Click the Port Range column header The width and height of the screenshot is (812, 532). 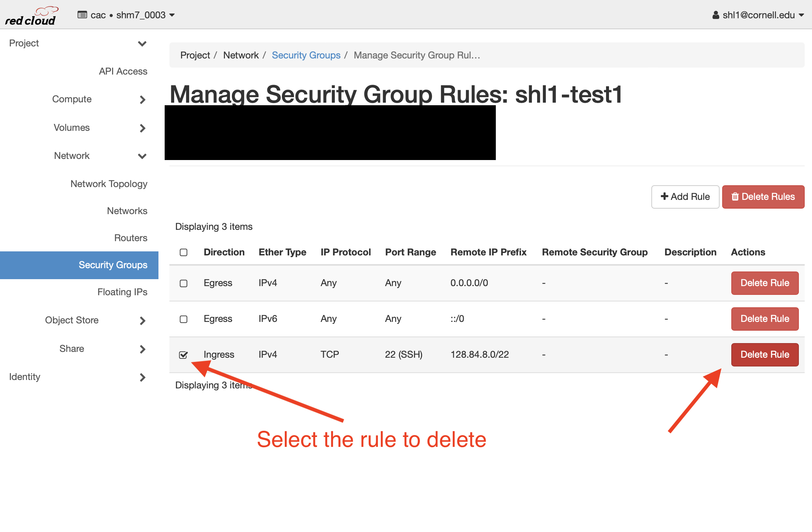click(411, 252)
